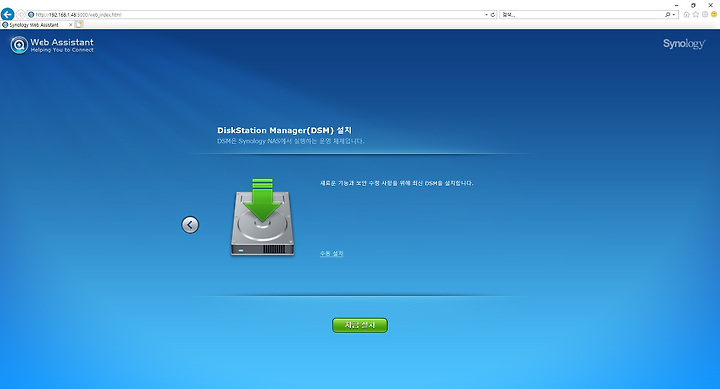Open browser tools gear icon
This screenshot has width=720, height=389.
(x=705, y=15)
